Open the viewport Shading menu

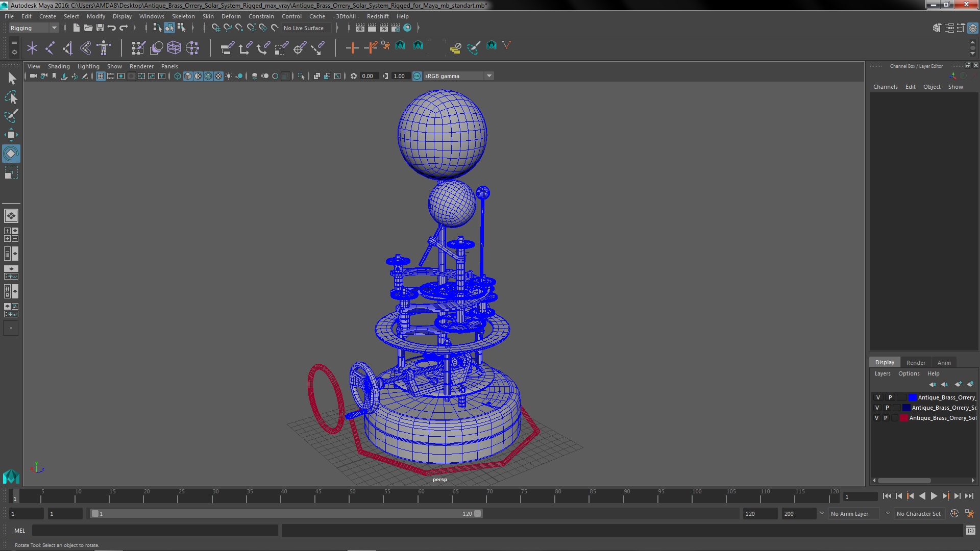pyautogui.click(x=59, y=66)
